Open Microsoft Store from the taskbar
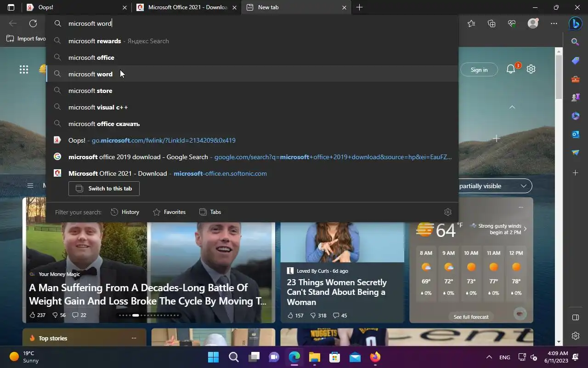 (x=335, y=357)
